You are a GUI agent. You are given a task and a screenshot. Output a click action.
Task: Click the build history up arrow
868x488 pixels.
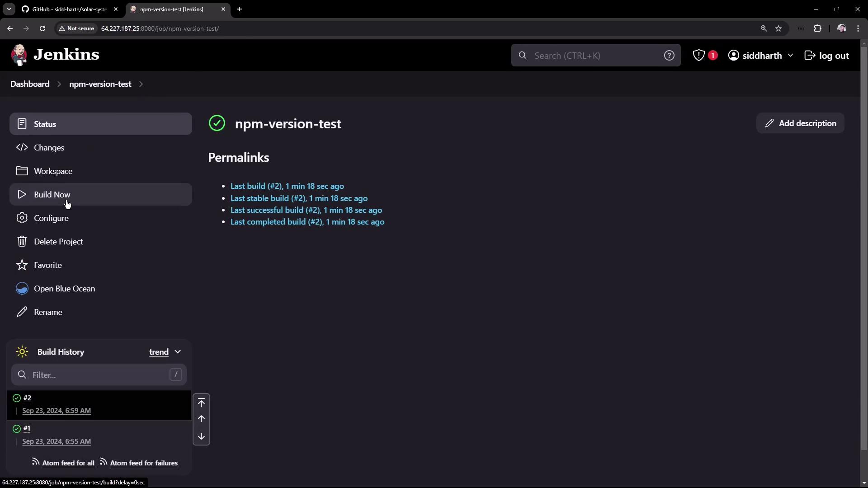[201, 419]
